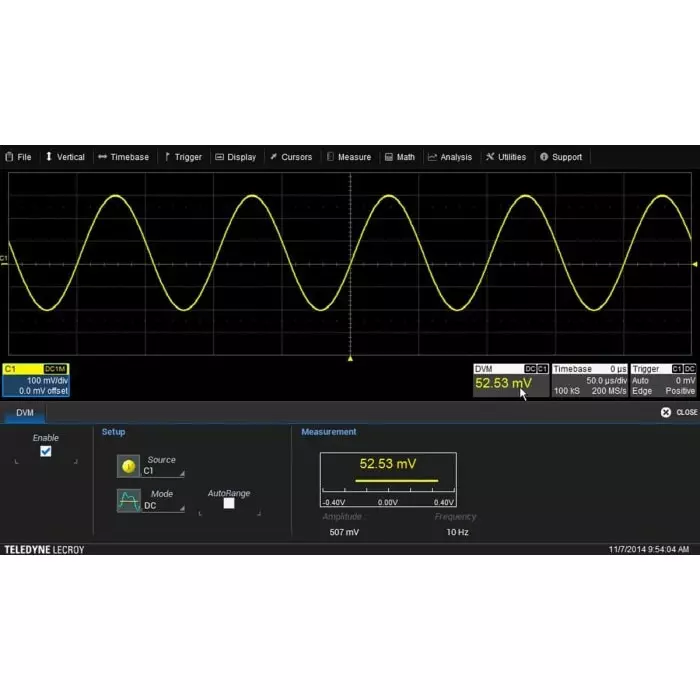Click the Support info icon
700x700 pixels.
click(544, 157)
